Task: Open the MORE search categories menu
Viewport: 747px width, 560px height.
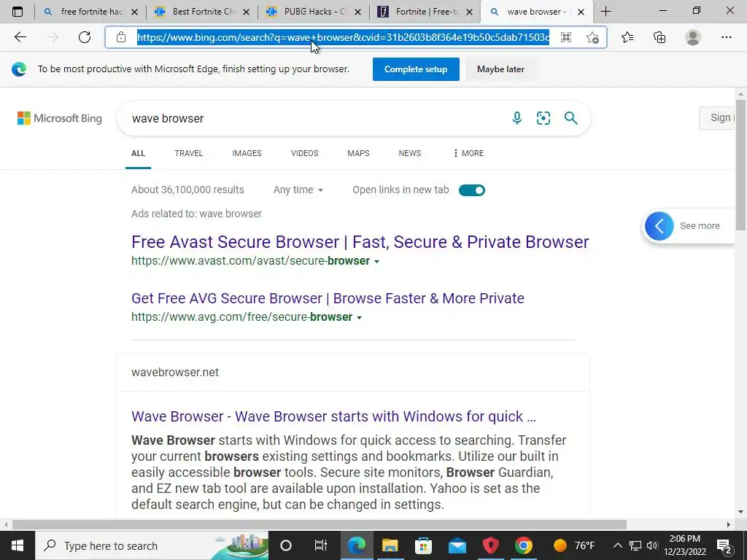Action: (x=468, y=153)
